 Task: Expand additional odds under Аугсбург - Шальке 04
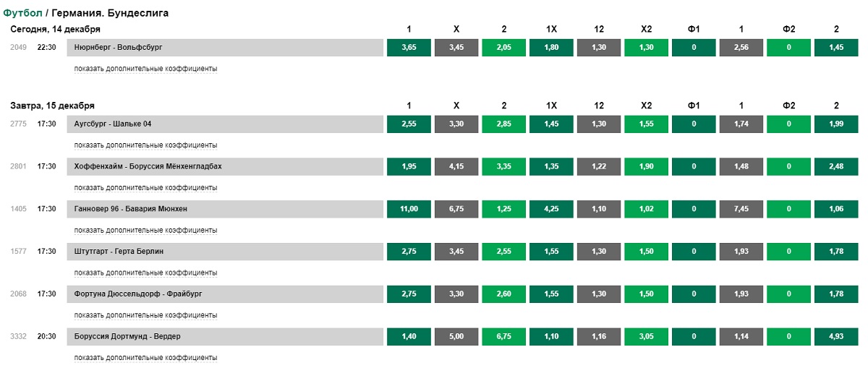[145, 145]
